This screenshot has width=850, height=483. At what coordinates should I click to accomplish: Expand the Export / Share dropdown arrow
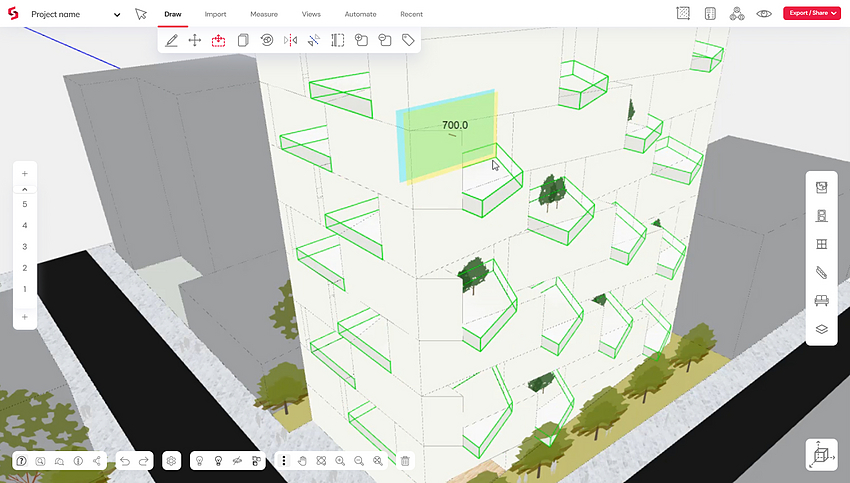pos(834,13)
